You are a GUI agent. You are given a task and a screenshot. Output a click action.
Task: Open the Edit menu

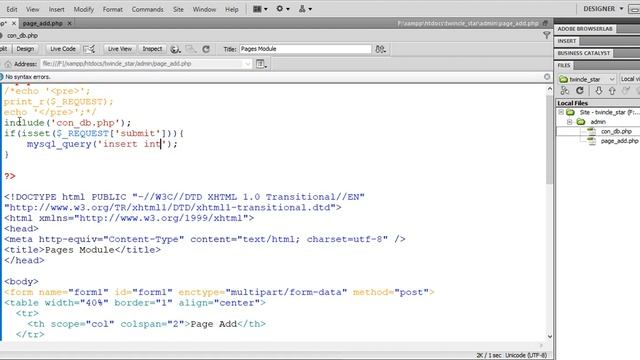pos(12,9)
